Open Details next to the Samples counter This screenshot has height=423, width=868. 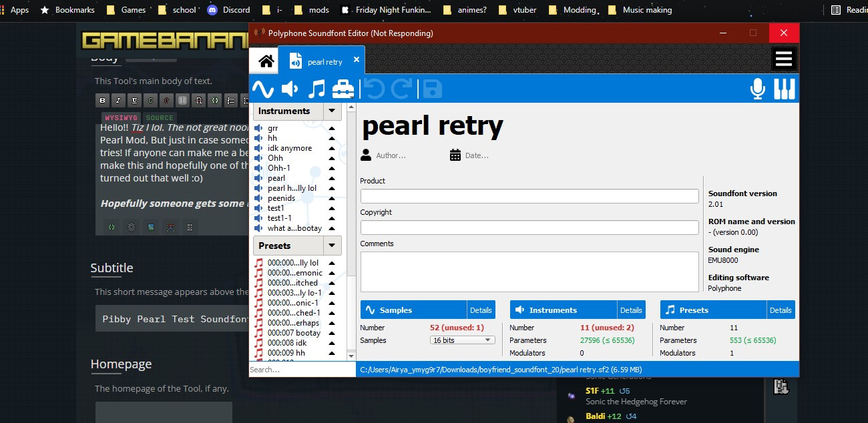pos(481,310)
